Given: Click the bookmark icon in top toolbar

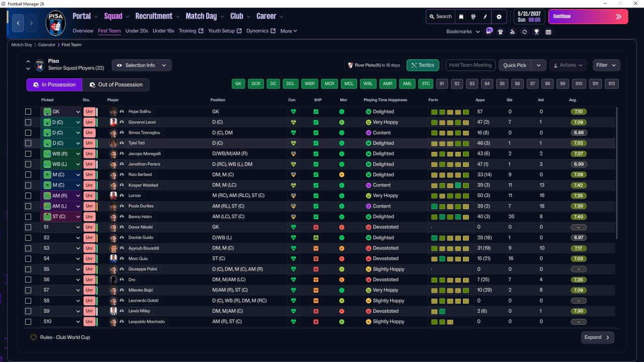Looking at the screenshot, I should [x=461, y=17].
